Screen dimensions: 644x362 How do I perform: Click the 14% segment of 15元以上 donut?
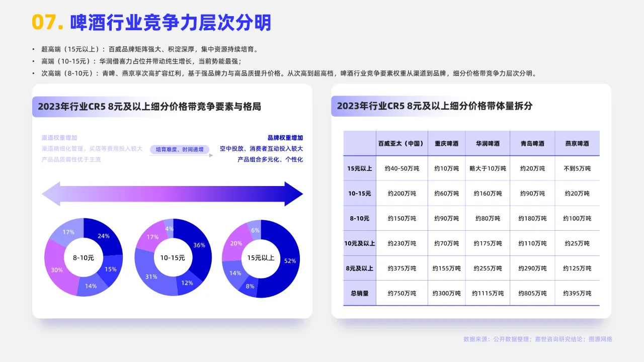tap(235, 273)
